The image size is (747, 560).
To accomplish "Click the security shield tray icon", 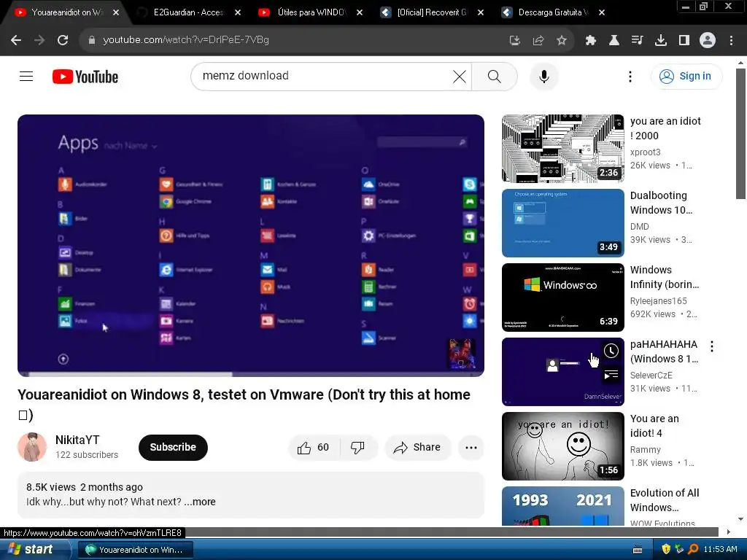I will [x=666, y=549].
